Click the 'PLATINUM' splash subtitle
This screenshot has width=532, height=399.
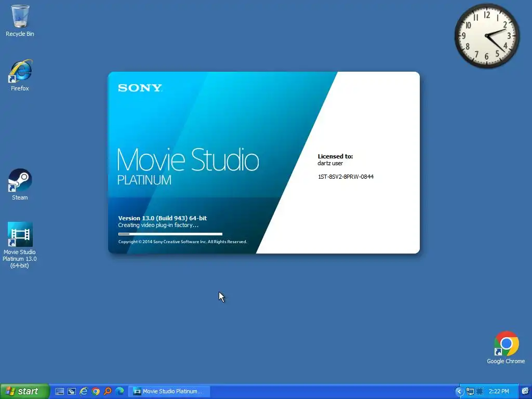point(144,180)
